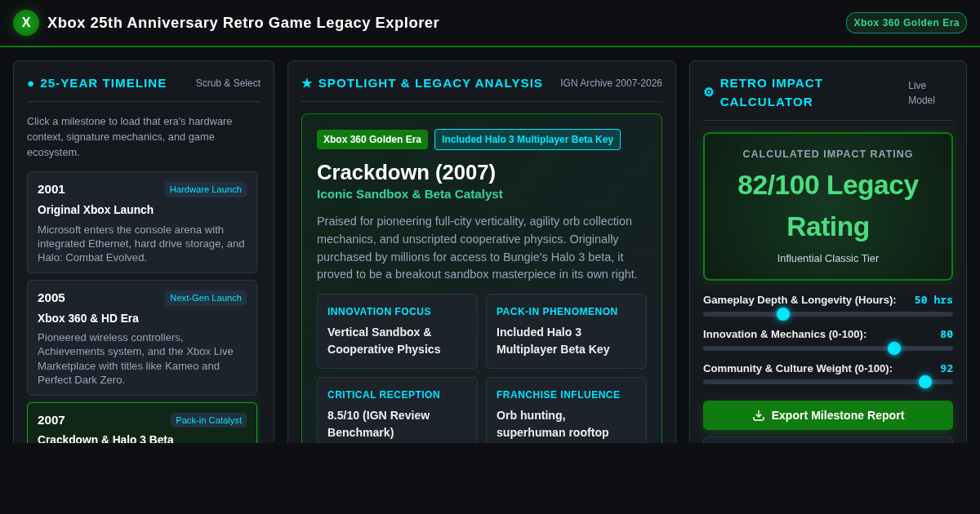The image size is (980, 514).
Task: Select the 2007 Crackdown & Halo 3 Beta milestone
Action: click(142, 423)
